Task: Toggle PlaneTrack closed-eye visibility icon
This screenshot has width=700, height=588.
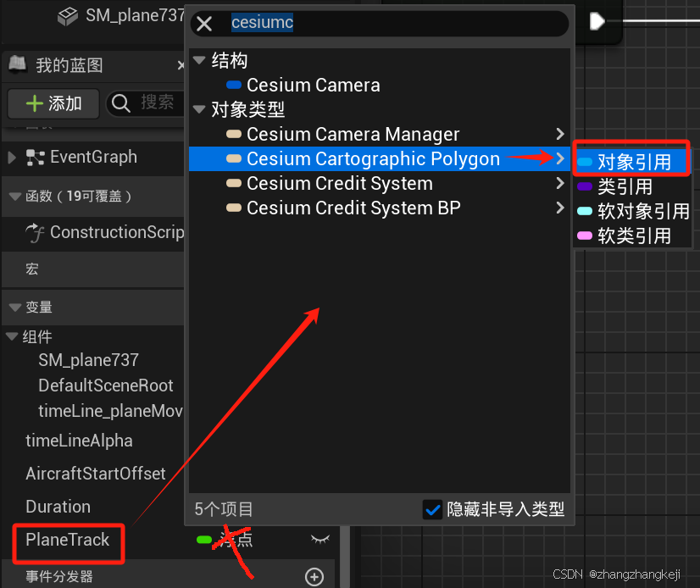Action: tap(320, 540)
